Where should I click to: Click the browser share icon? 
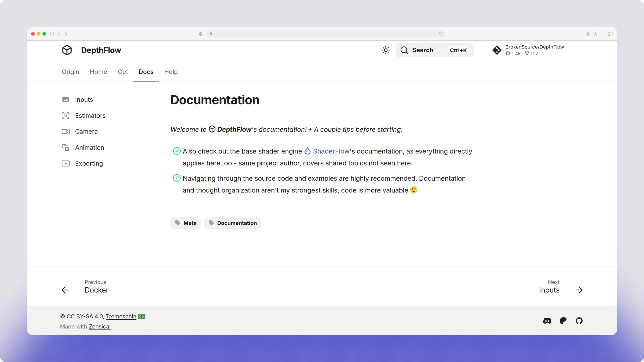point(595,34)
